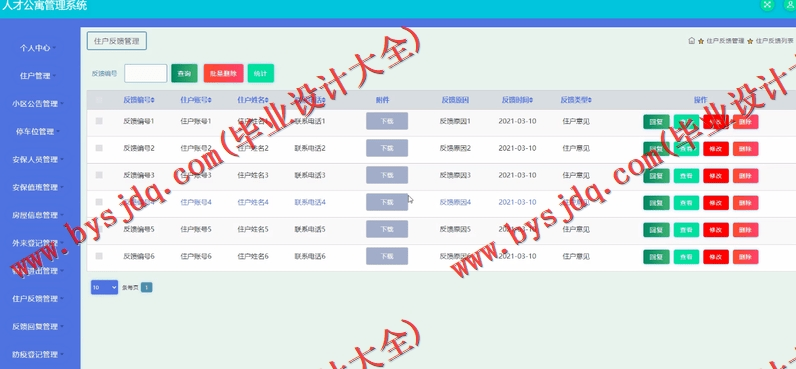Click 删除 for the 反馈编号6 row
The image size is (796, 369).
point(746,257)
